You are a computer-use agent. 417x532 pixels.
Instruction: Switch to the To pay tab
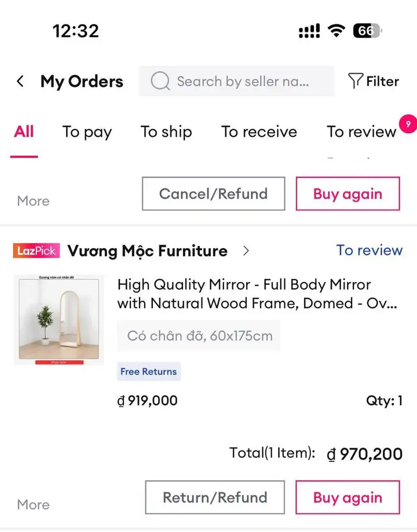87,132
